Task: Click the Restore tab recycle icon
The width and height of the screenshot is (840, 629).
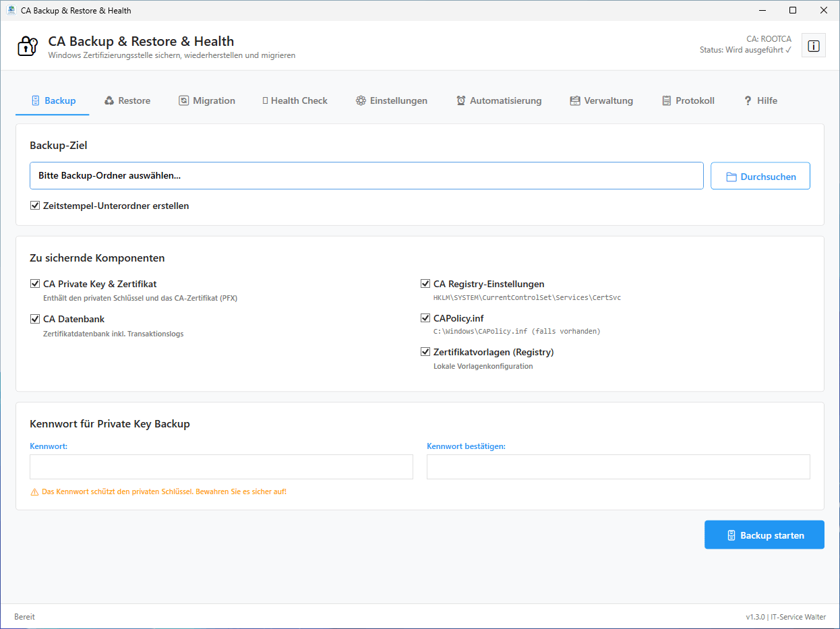Action: [x=109, y=100]
